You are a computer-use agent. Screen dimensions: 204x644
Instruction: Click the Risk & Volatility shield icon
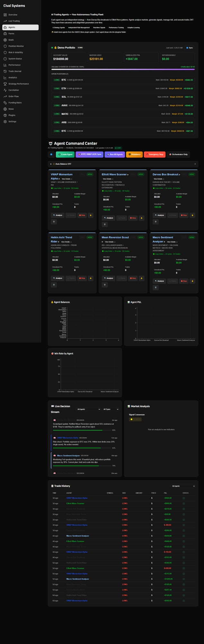5,52
